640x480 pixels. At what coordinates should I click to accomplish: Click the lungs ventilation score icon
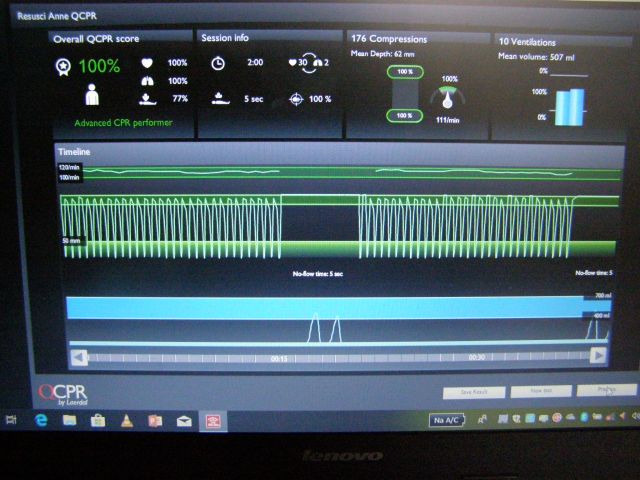tap(146, 81)
